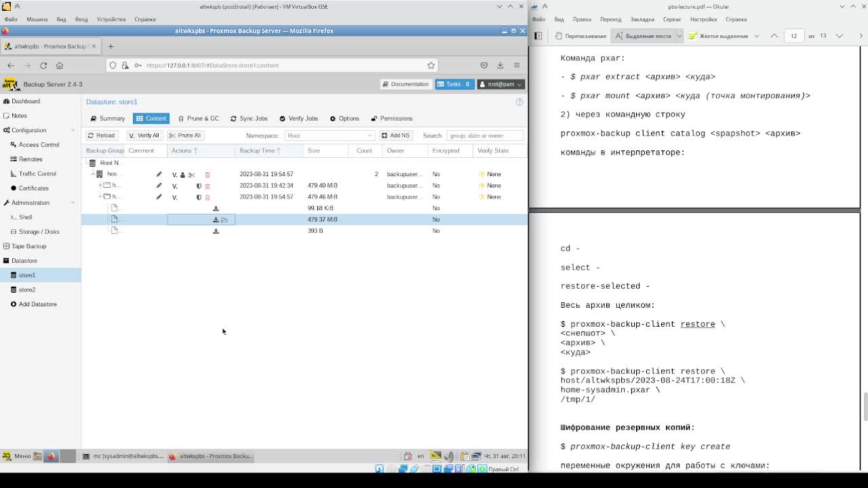Open Okular Закладки menu
Screen dimensions: 868x488
642,19
